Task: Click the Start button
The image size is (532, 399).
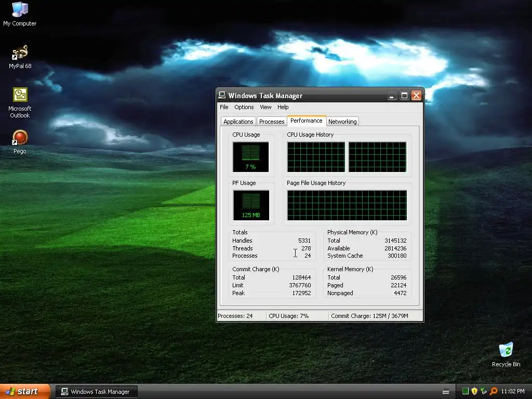Action: 25,392
